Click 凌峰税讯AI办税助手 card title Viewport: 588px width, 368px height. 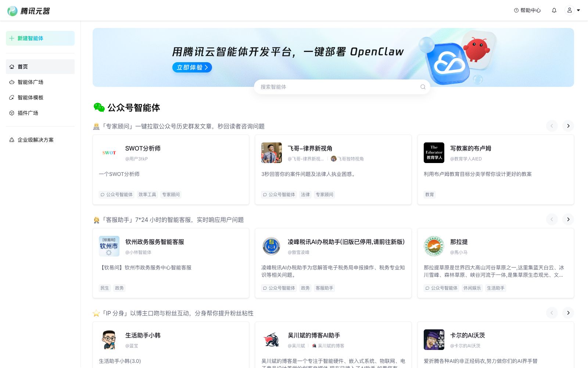click(x=346, y=242)
